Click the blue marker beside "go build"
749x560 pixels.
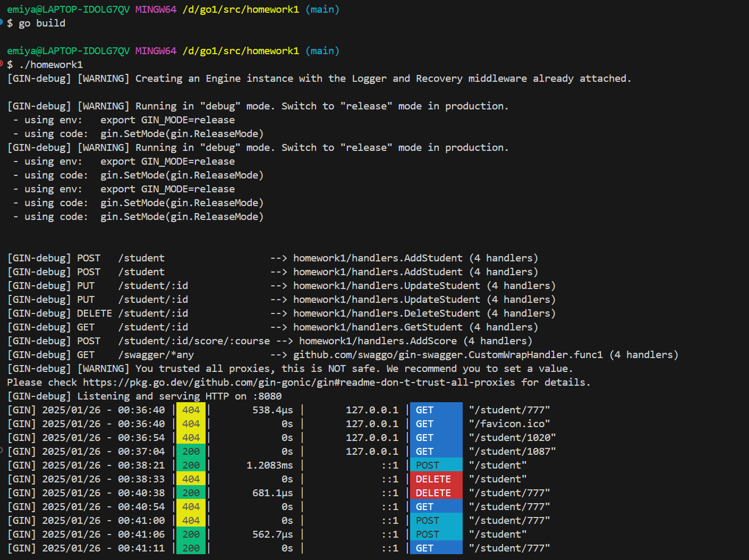2,22
